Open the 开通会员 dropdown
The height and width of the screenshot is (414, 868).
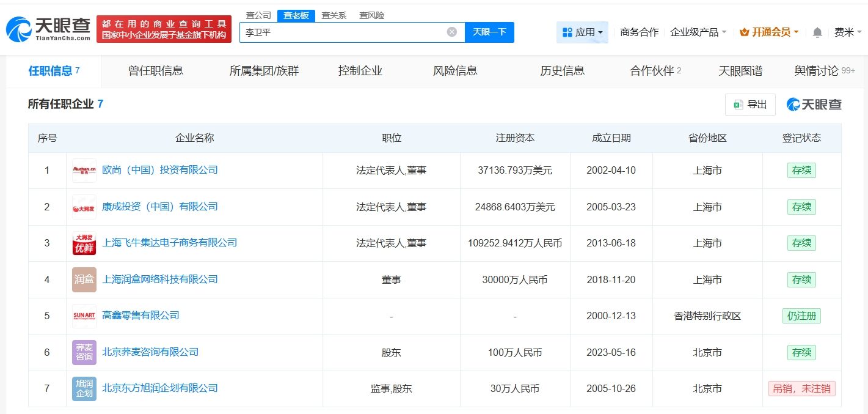[x=768, y=32]
